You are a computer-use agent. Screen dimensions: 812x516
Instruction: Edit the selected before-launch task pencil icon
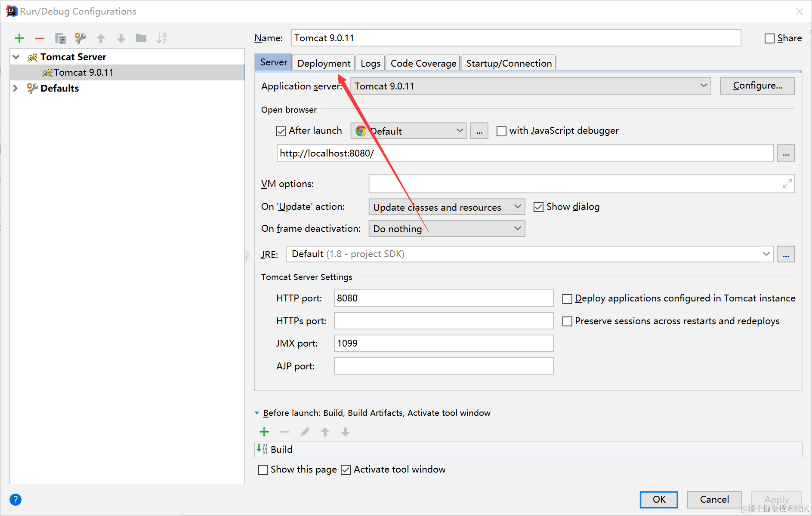(305, 432)
